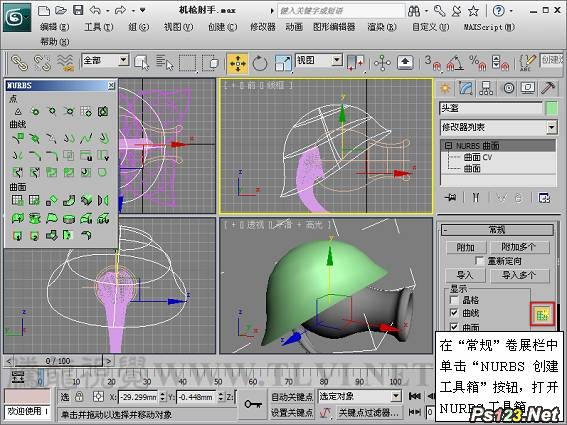Toggle the Spinner Snap icon
This screenshot has width=567, height=425.
[x=501, y=63]
